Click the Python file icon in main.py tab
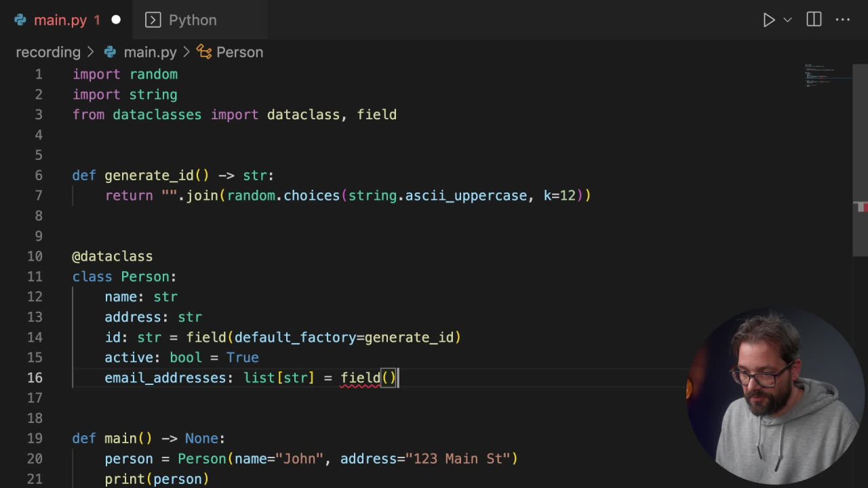This screenshot has width=868, height=488. (20, 20)
